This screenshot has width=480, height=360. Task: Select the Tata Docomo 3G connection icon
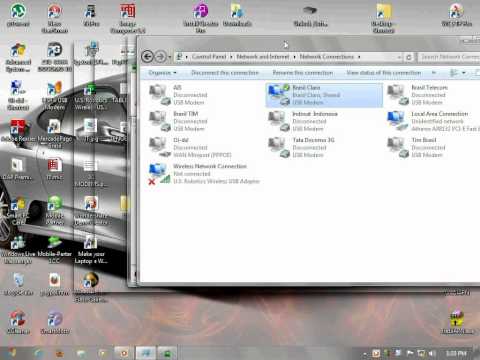coord(279,147)
